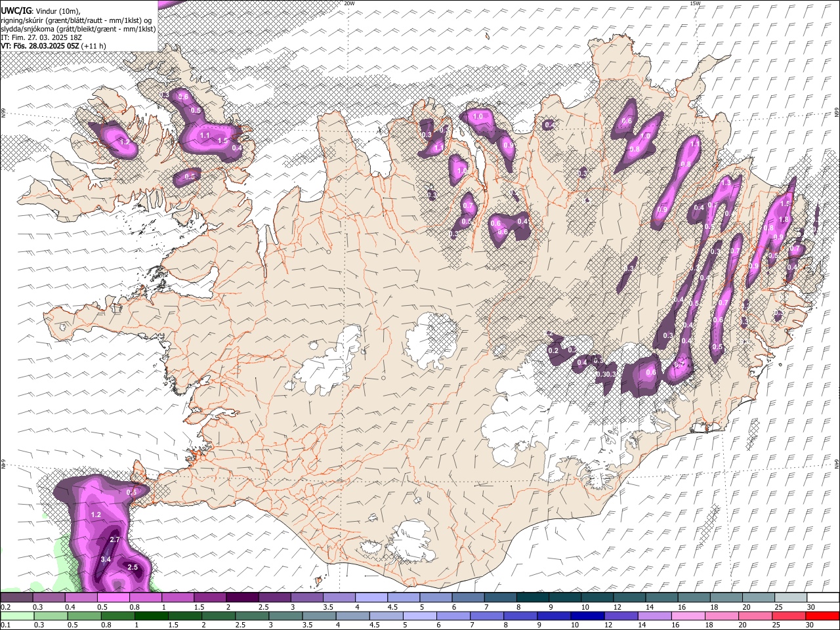Click the 2.5 value near bottom-left coast
This screenshot has width=840, height=630.
click(133, 567)
